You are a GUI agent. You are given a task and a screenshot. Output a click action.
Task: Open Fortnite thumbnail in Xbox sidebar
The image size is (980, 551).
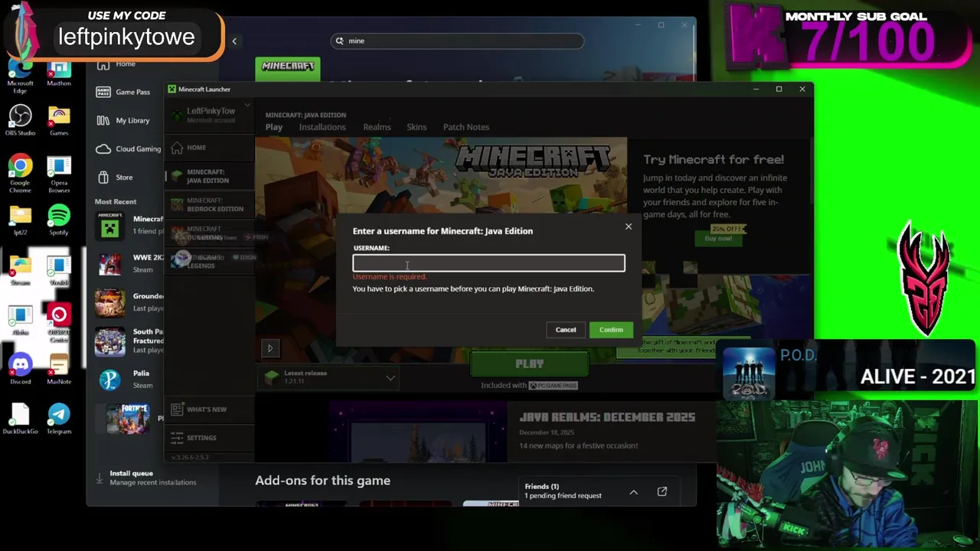126,419
